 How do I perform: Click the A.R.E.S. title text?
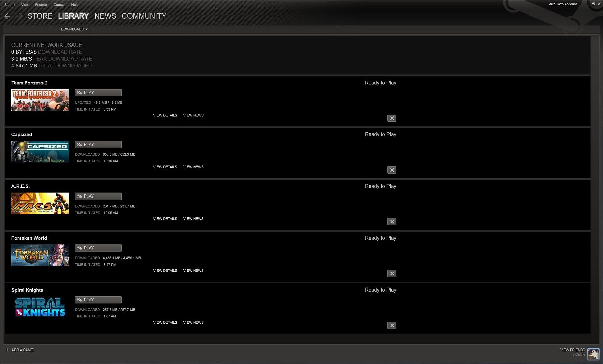(21, 186)
